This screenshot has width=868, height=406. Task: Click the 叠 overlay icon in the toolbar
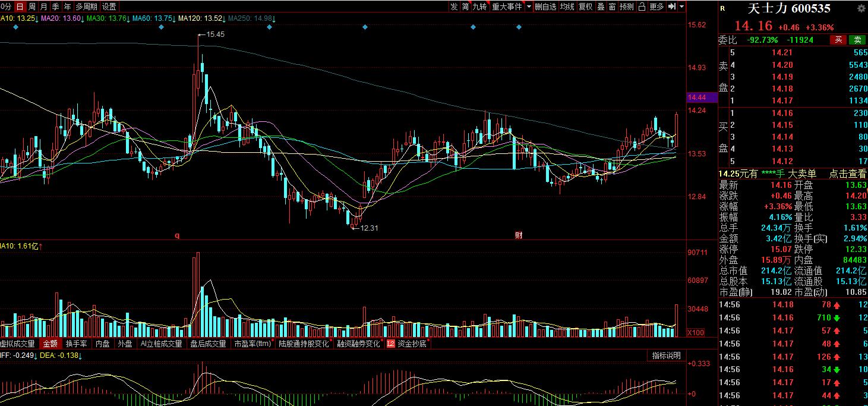pos(601,7)
